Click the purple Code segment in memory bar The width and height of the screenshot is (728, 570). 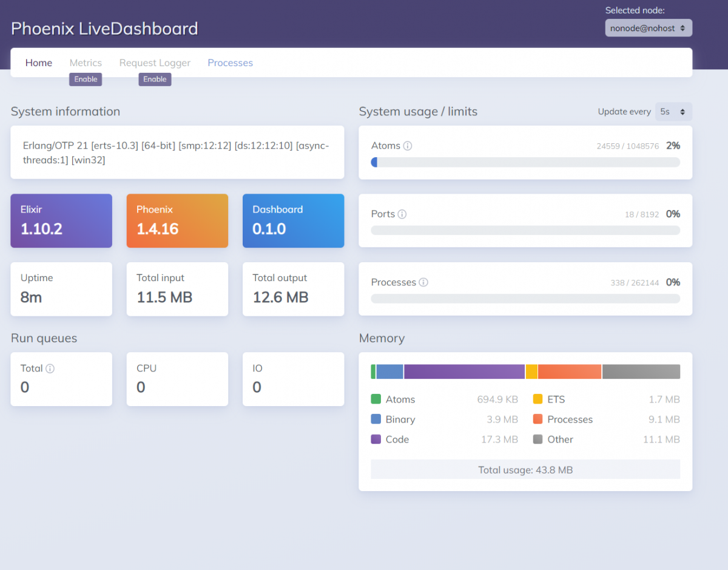tap(464, 372)
